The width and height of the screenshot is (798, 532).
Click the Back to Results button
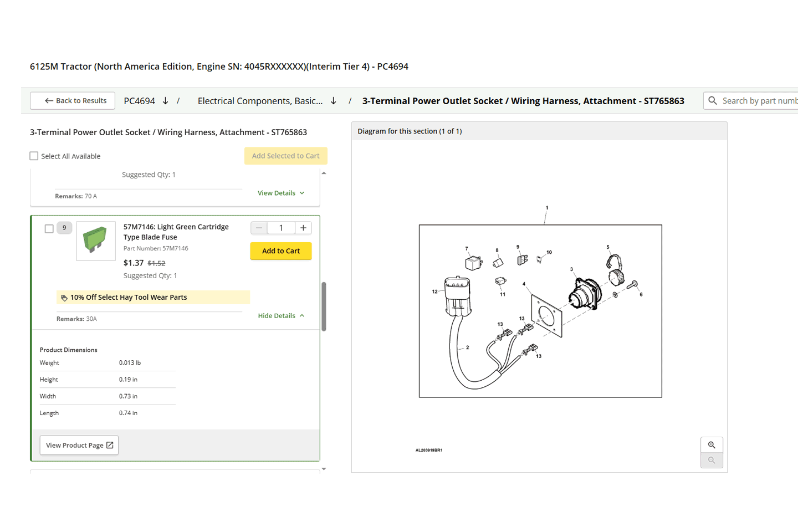(73, 101)
